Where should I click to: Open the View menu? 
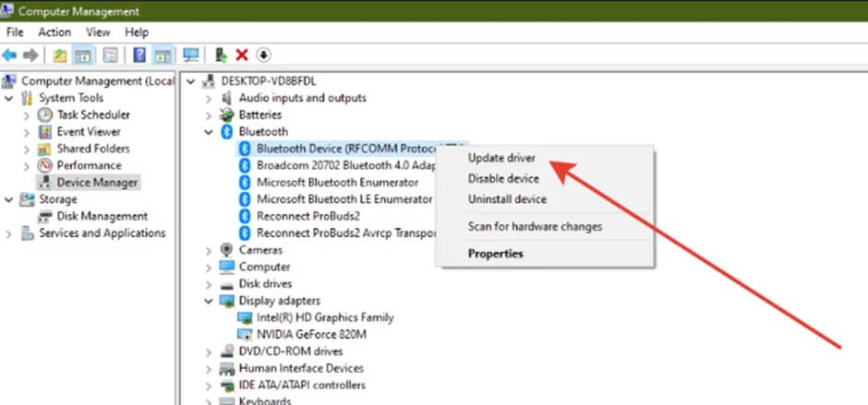[x=98, y=32]
